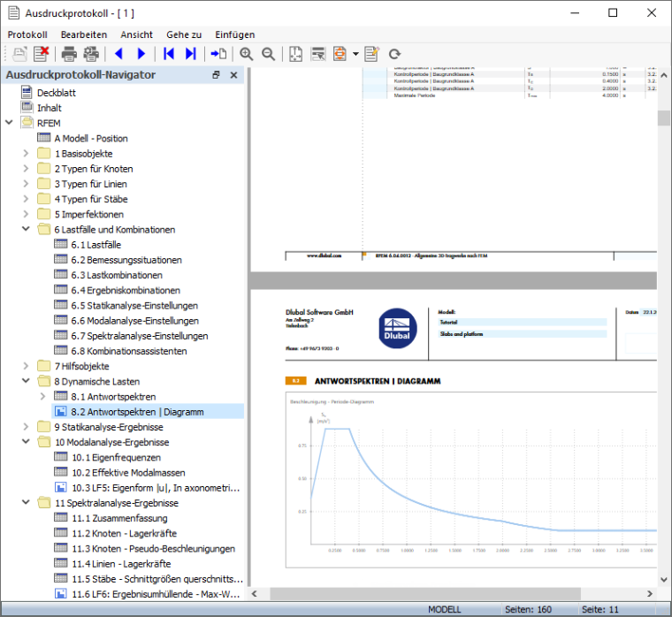The height and width of the screenshot is (617, 672).
Task: Click the zoom out magnifier icon
Action: pyautogui.click(x=269, y=54)
